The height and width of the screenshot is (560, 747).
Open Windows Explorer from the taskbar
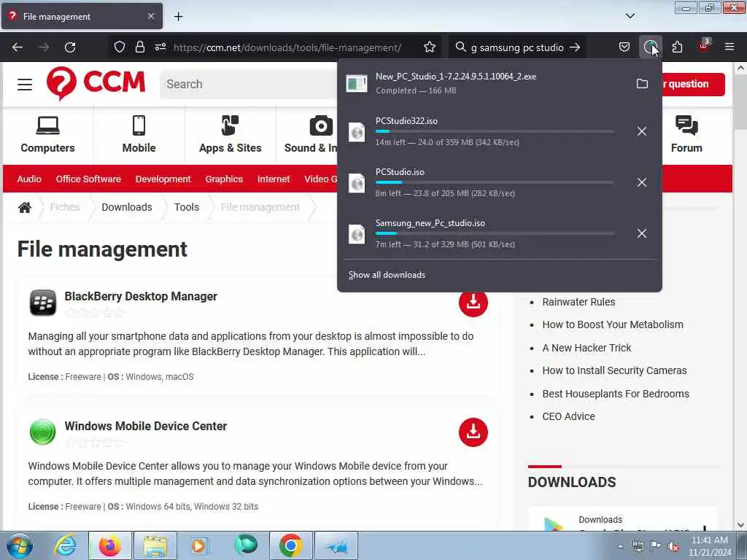click(155, 545)
